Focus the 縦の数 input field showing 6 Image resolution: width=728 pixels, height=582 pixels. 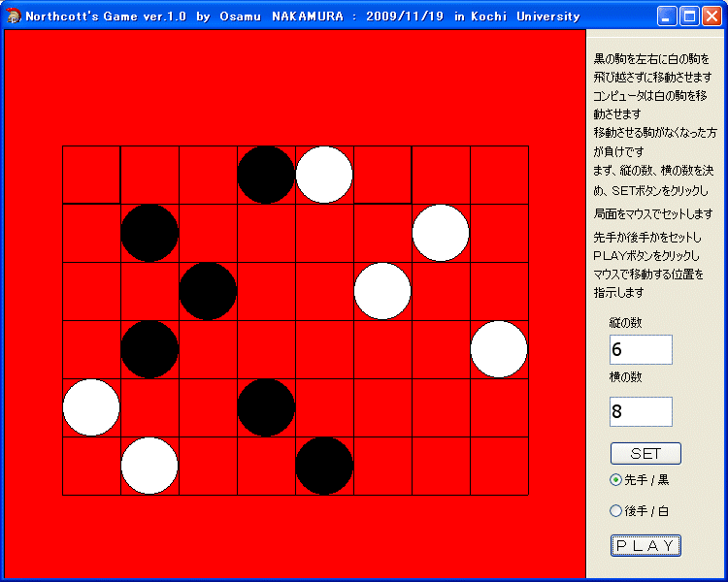(x=641, y=349)
